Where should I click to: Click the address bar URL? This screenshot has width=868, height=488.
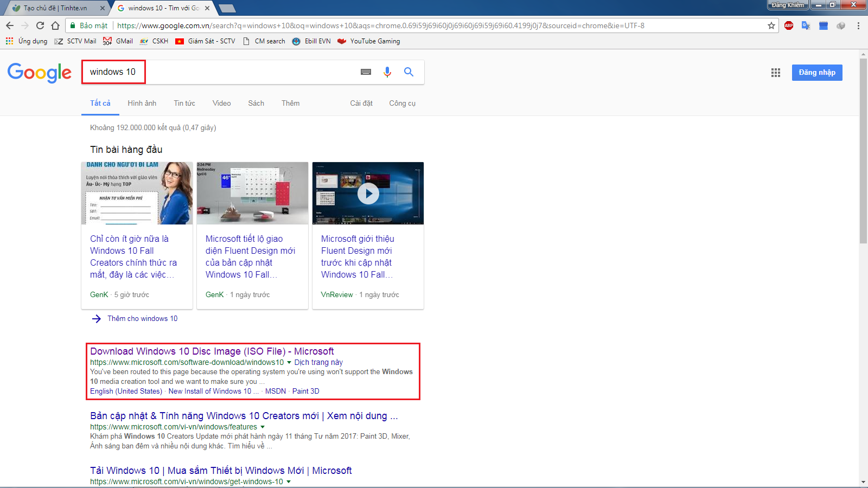tap(381, 25)
